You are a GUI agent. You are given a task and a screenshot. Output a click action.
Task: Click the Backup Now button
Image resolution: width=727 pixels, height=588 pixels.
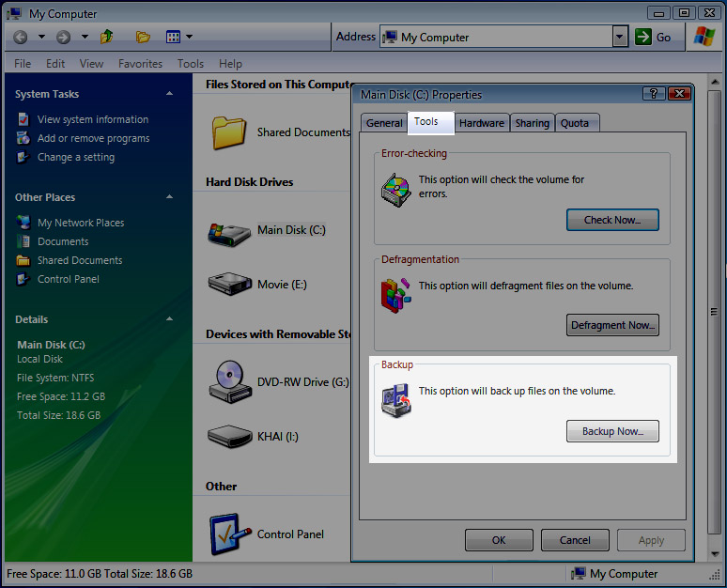(612, 431)
